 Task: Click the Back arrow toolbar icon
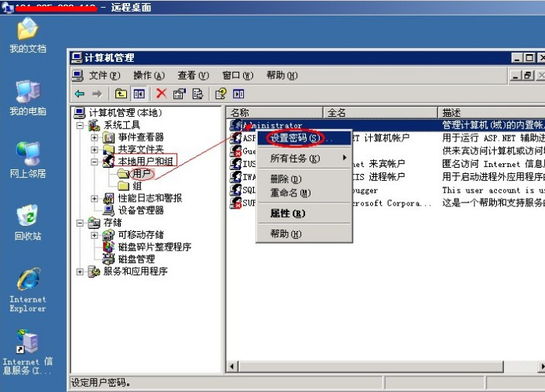(80, 94)
